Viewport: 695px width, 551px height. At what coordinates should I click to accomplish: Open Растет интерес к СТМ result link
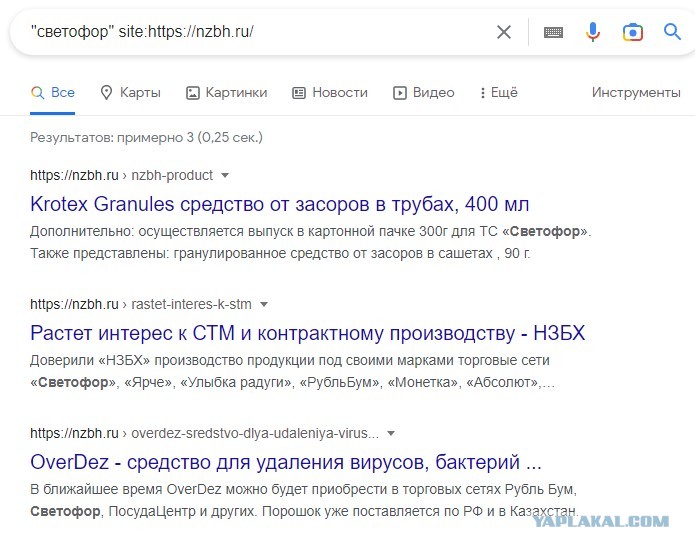point(308,333)
